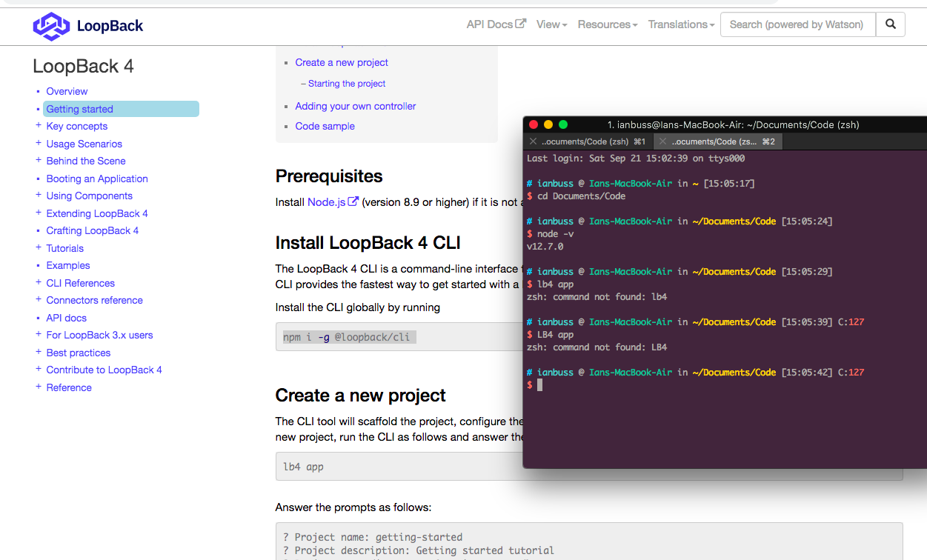
Task: Click the v12.7.0 output in terminal
Action: click(x=545, y=247)
